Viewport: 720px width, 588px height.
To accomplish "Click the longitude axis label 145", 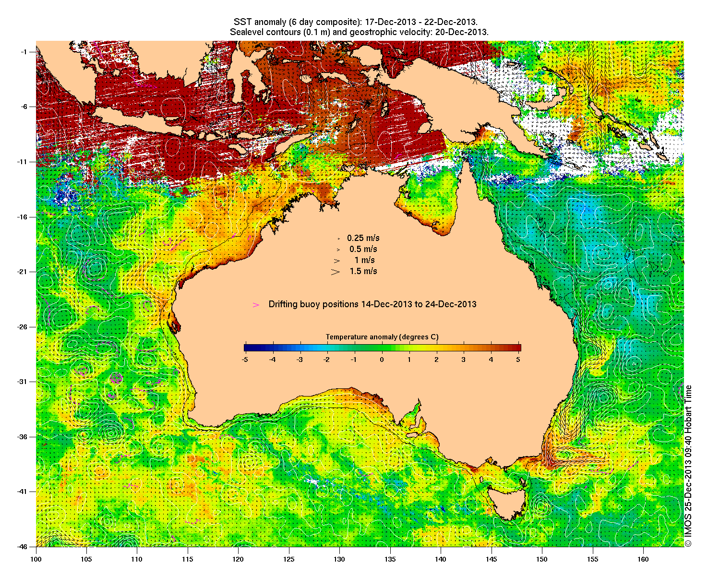I will [491, 559].
